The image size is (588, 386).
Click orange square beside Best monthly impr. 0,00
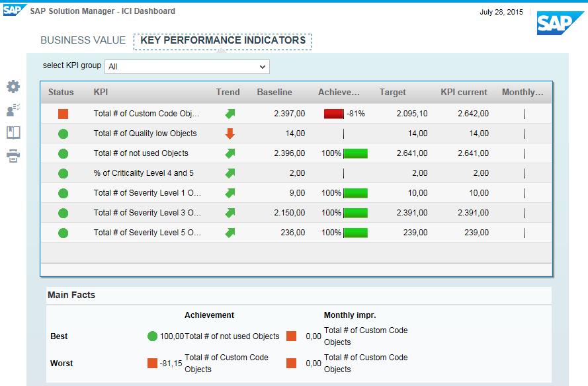292,336
